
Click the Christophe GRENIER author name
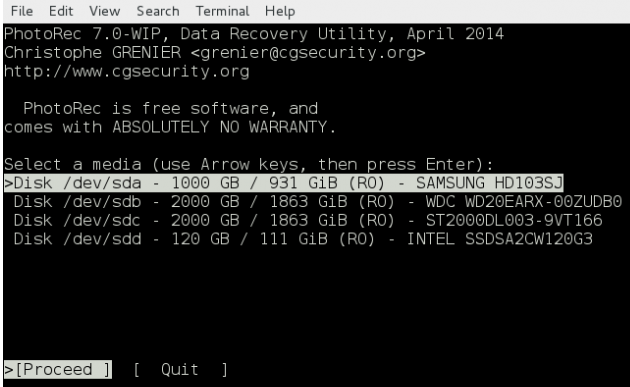coord(92,53)
